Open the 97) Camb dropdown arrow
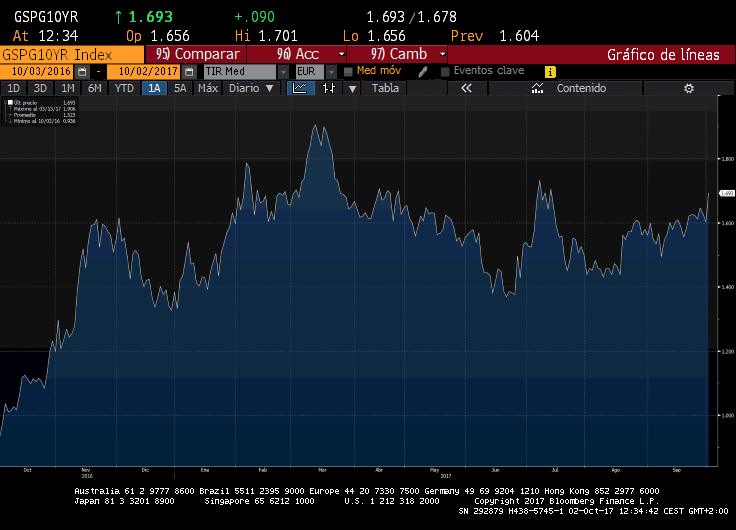The image size is (736, 530). click(x=443, y=54)
